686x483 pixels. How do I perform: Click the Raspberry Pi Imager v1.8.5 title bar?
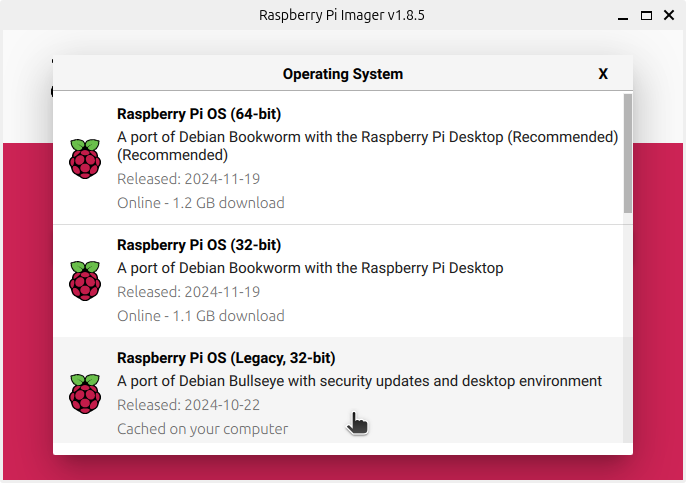tap(341, 15)
